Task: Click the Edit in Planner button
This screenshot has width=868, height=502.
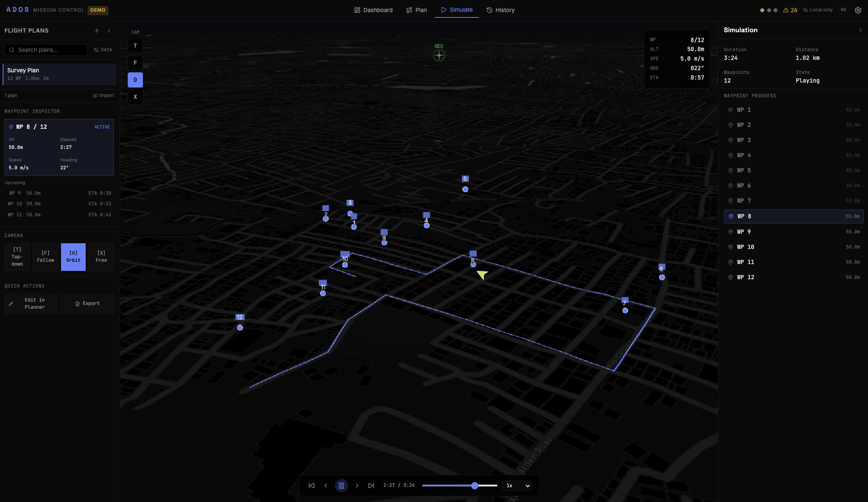Action: pos(31,303)
